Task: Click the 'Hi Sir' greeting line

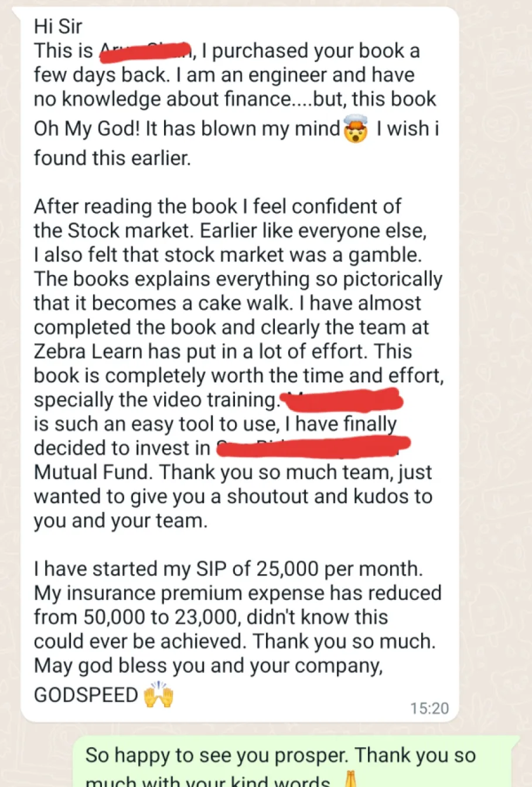Action: point(58,26)
